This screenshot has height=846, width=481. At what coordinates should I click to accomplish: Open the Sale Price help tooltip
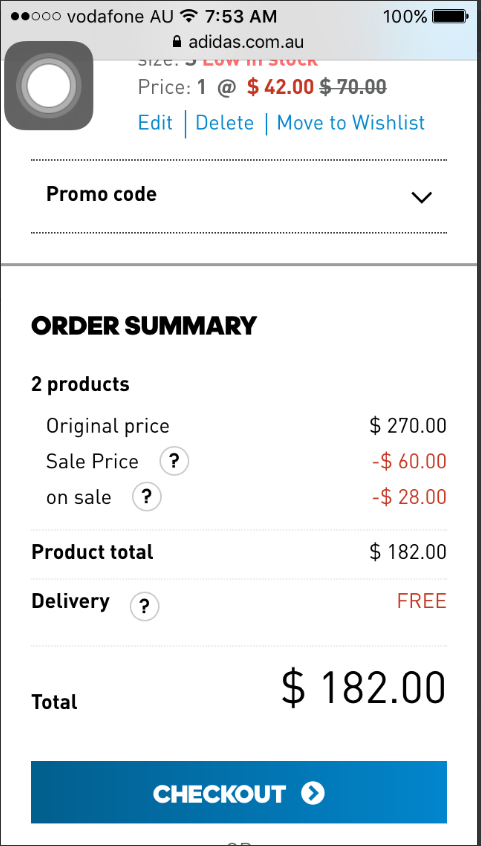coord(174,461)
